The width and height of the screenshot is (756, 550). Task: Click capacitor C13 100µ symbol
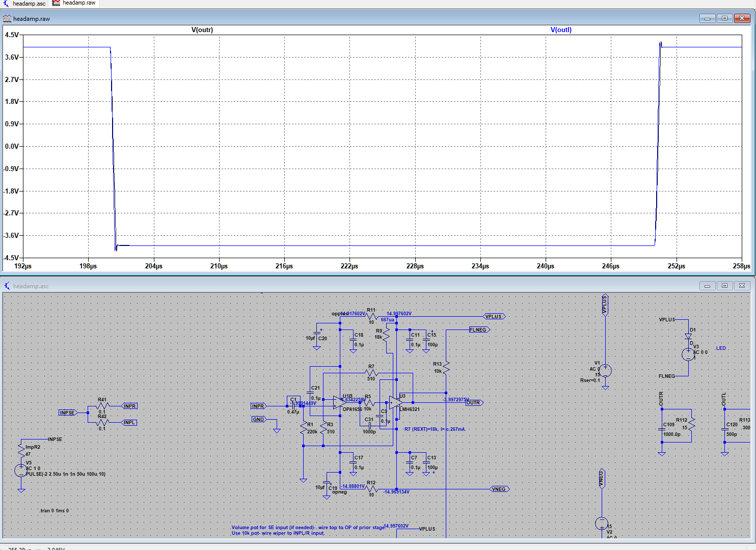[426, 462]
